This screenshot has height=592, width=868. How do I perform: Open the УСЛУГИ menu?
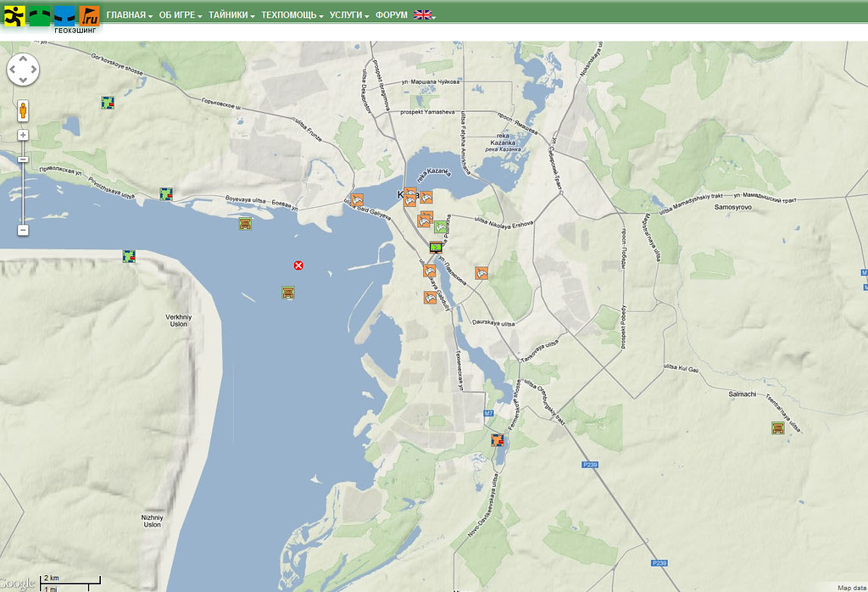pos(348,15)
